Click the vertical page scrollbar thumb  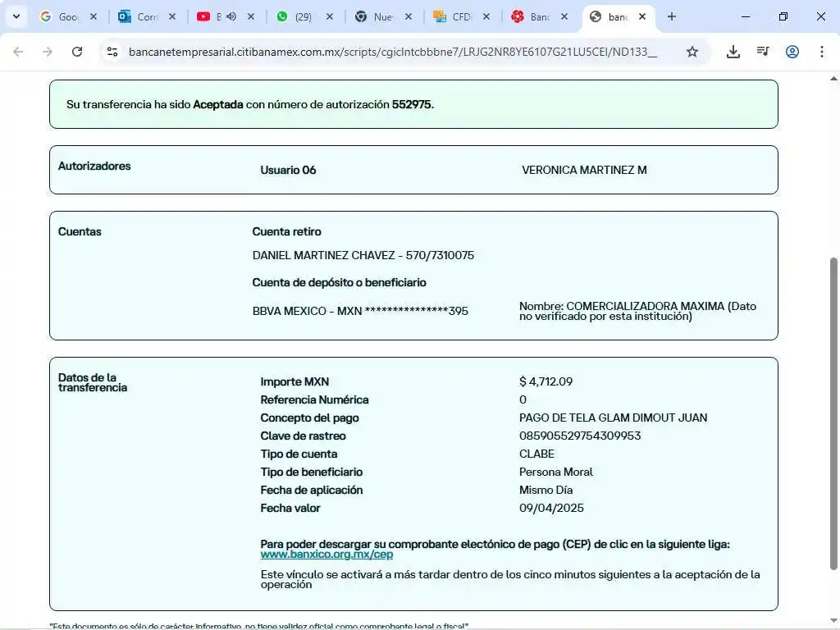click(x=834, y=410)
